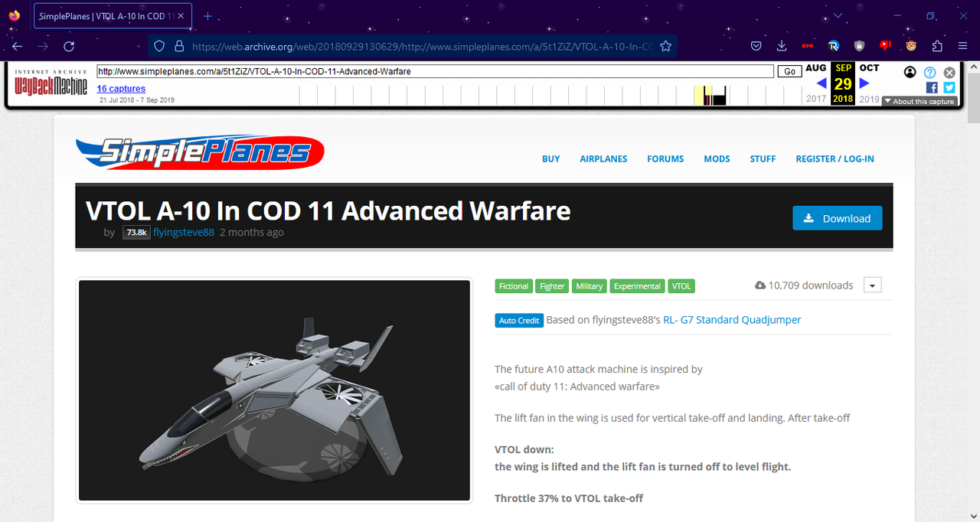Screen dimensions: 980x522
Task: Open the AIRPLANES menu item
Action: [603, 159]
